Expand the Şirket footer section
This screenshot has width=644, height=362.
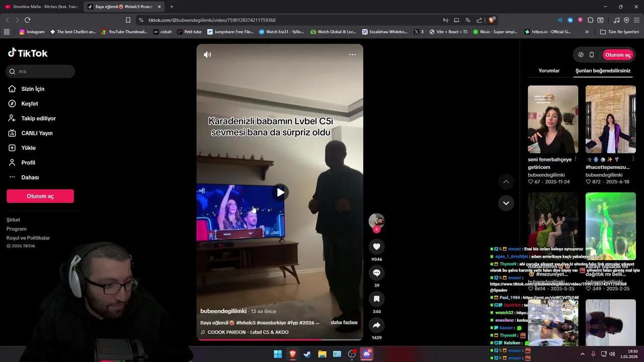13,220
